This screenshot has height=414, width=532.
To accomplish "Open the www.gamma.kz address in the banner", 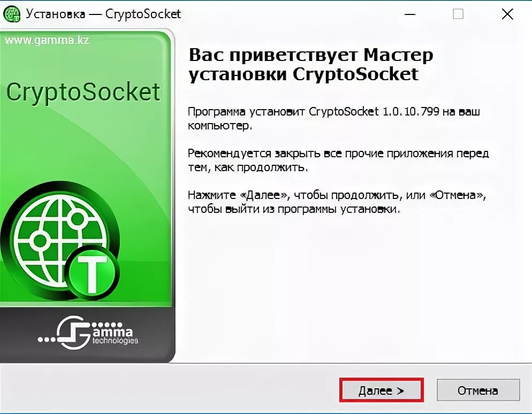I will [x=47, y=40].
